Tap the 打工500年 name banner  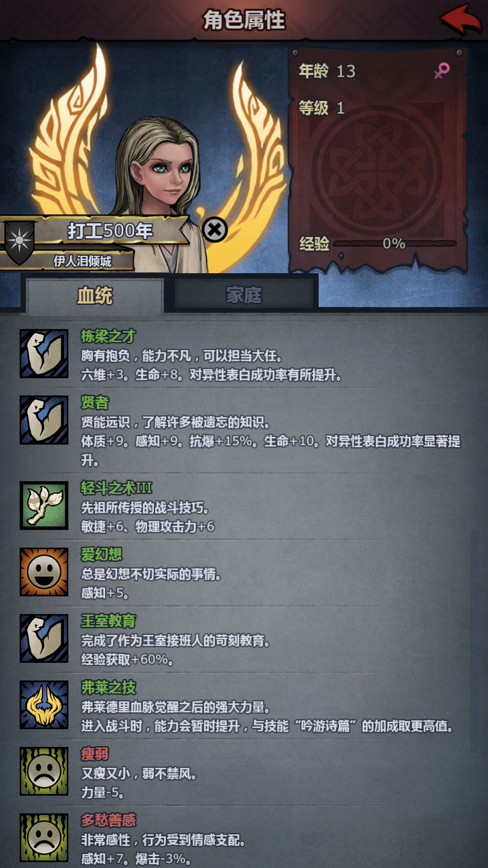111,231
